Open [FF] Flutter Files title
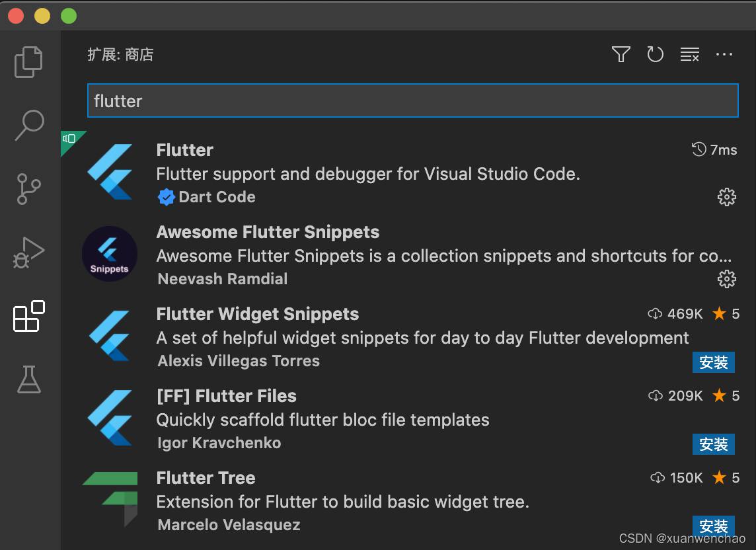Viewport: 756px width, 550px height. click(x=226, y=395)
